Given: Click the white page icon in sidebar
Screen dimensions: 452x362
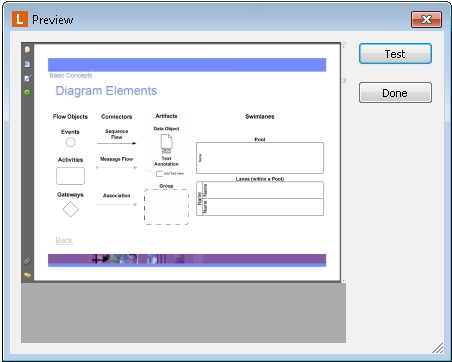Looking at the screenshot, I should 27,49.
